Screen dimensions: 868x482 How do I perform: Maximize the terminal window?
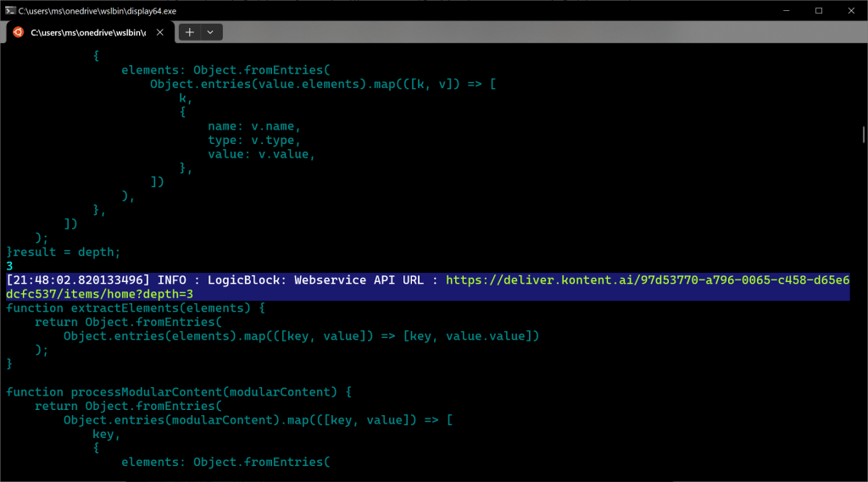(x=819, y=10)
